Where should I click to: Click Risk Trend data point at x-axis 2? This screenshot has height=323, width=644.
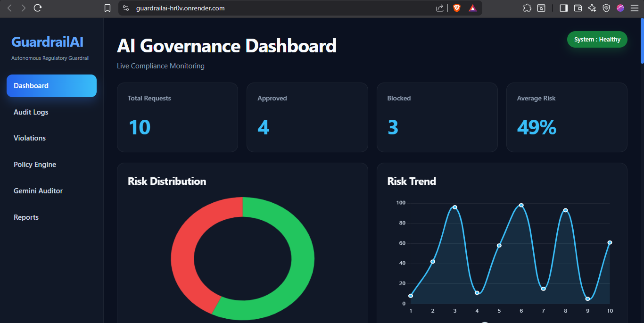(x=433, y=261)
